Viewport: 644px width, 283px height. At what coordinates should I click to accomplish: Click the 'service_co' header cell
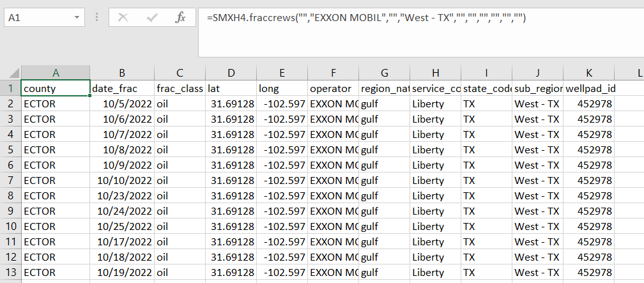click(x=435, y=88)
